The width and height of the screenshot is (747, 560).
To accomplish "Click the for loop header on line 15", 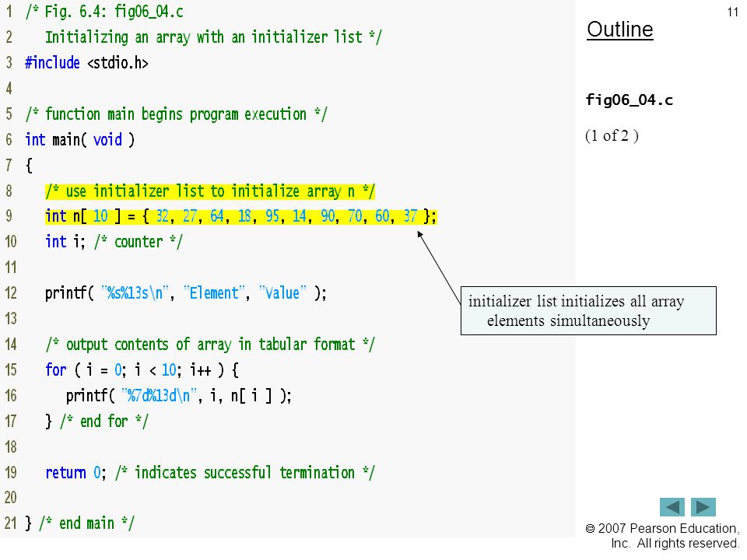I will (142, 370).
